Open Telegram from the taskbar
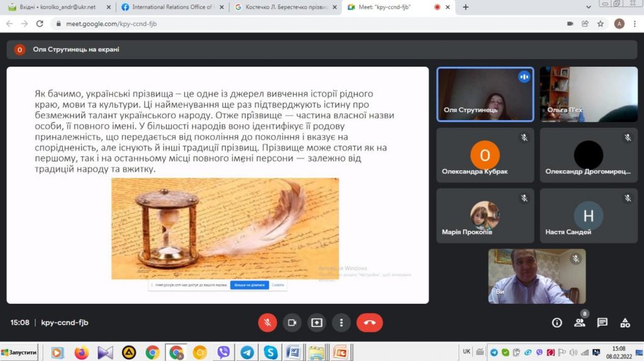The image size is (644, 361). coord(247,352)
